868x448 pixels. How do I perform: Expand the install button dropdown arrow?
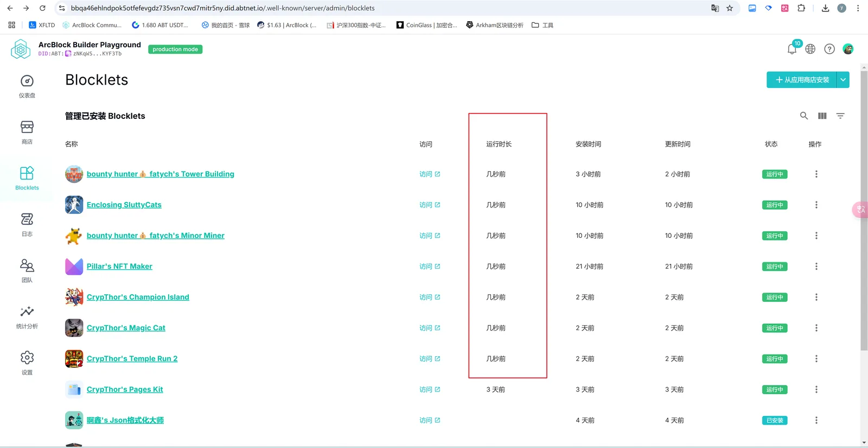click(x=843, y=80)
